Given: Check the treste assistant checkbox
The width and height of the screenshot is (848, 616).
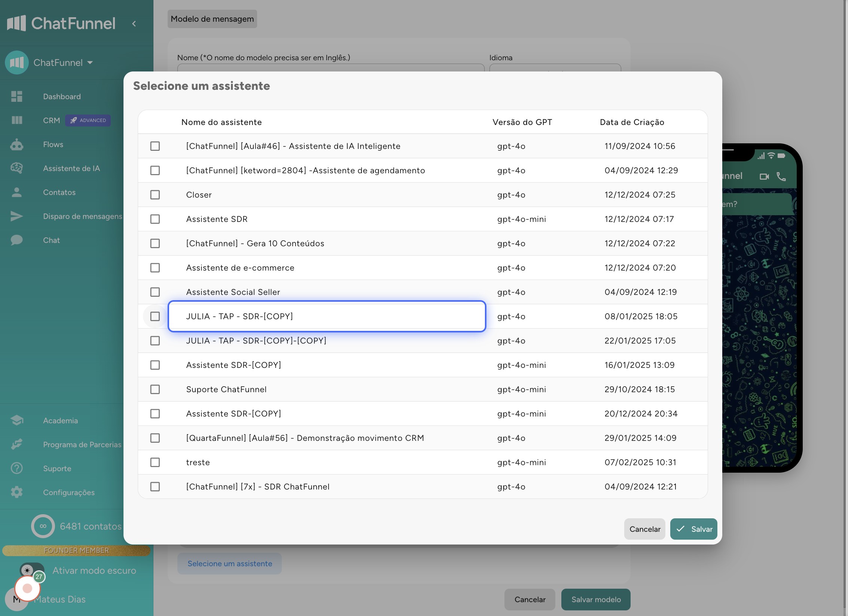Looking at the screenshot, I should click(155, 462).
